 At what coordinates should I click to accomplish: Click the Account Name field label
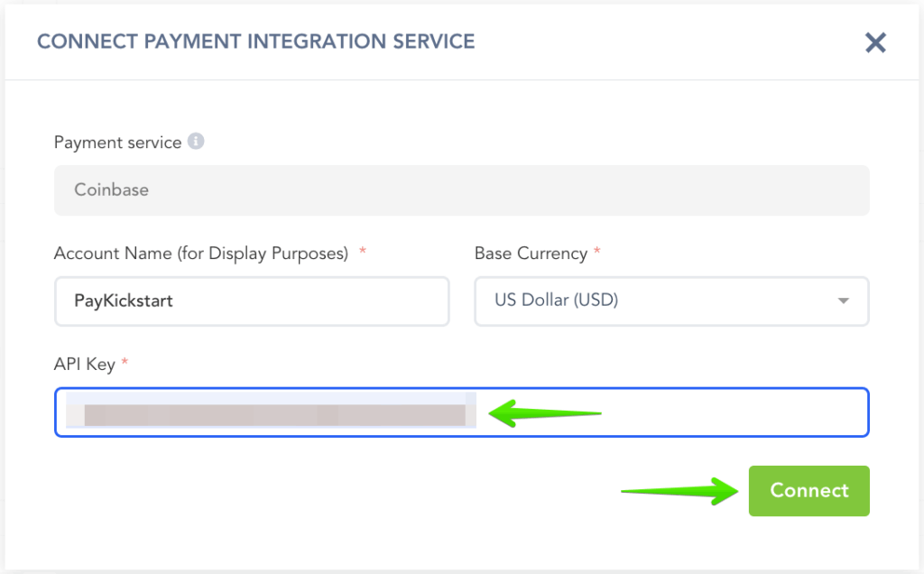[x=200, y=254]
